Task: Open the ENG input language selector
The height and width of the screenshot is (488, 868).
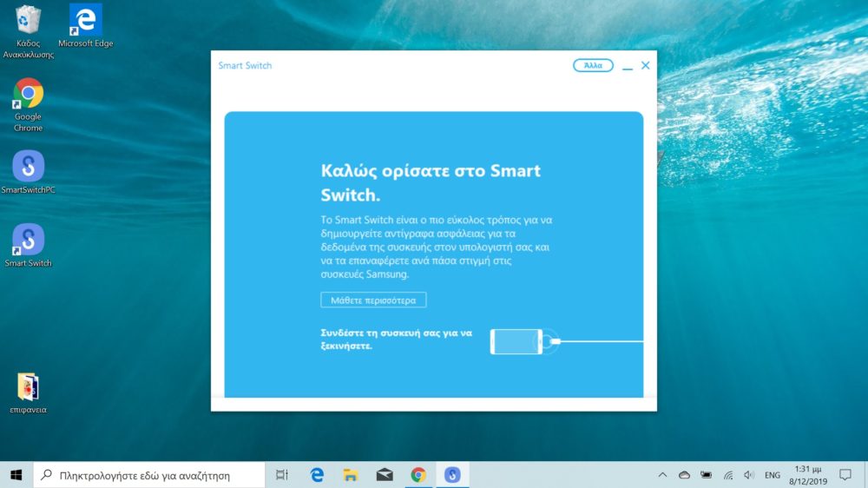Action: 772,475
